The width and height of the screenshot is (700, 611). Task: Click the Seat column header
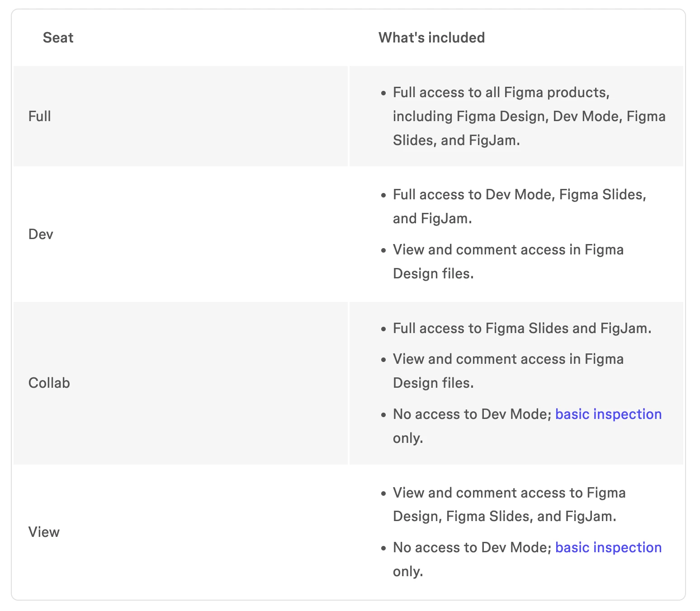(58, 38)
